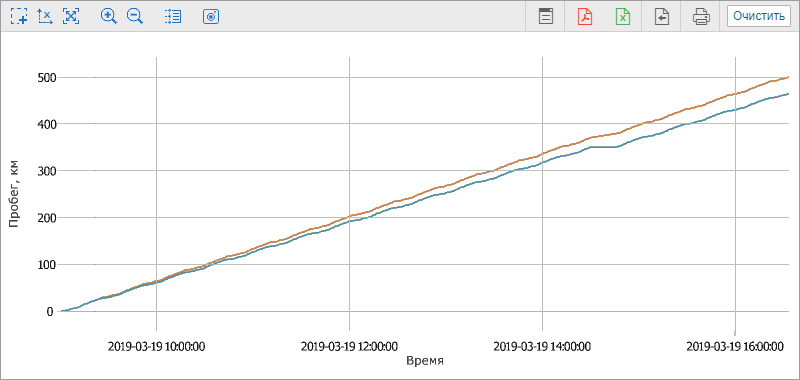Screen dimensions: 800x380
Task: Click the Время axis title
Action: tap(425, 362)
